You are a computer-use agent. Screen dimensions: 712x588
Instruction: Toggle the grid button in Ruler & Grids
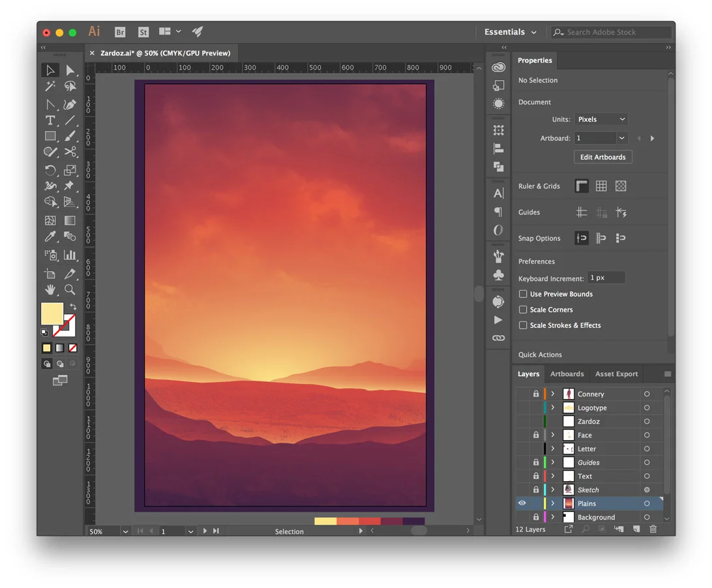(601, 186)
